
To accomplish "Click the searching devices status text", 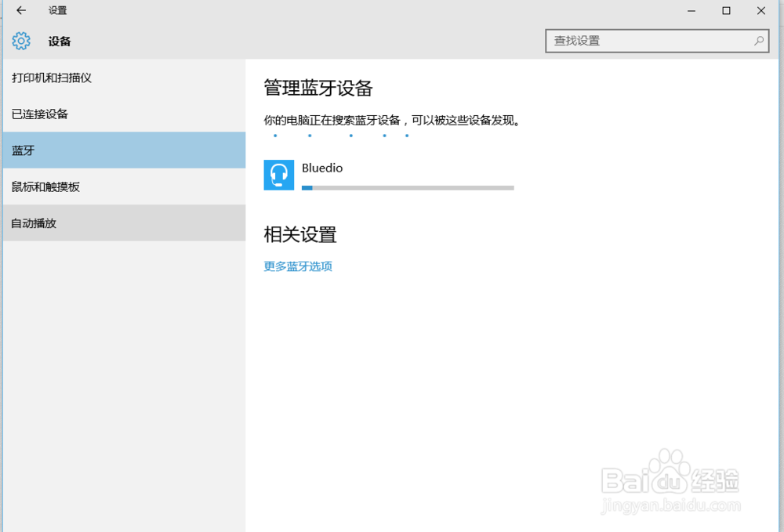I will (390, 119).
